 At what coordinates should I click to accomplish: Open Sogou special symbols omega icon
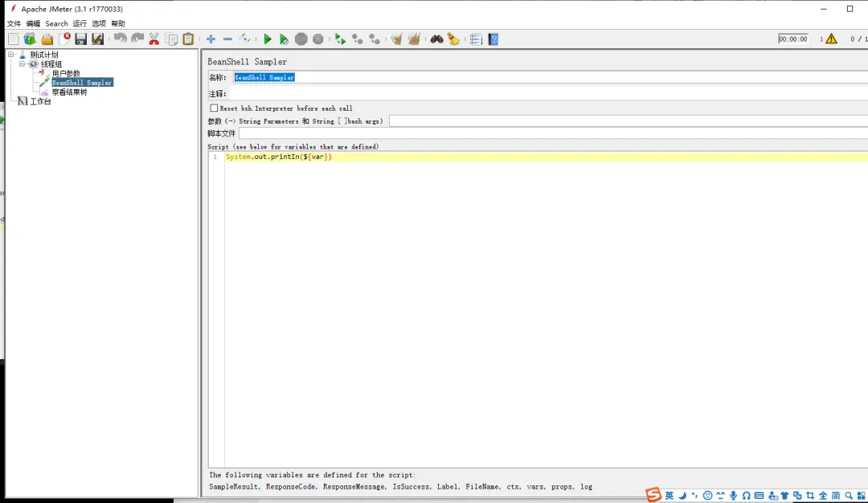coord(746,495)
